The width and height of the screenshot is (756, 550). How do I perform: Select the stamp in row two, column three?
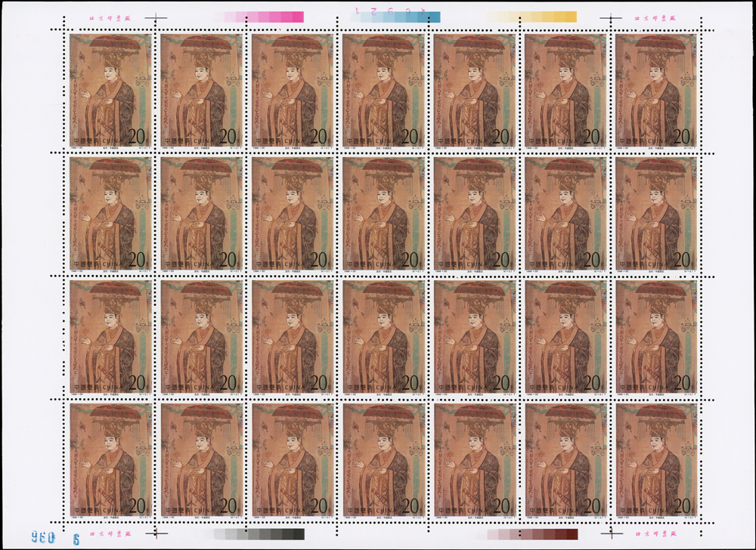click(x=293, y=215)
